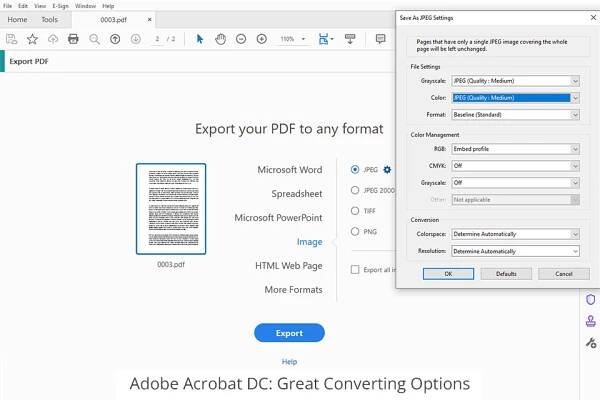Zoom out with the minus icon
The height and width of the screenshot is (400, 600).
point(241,39)
